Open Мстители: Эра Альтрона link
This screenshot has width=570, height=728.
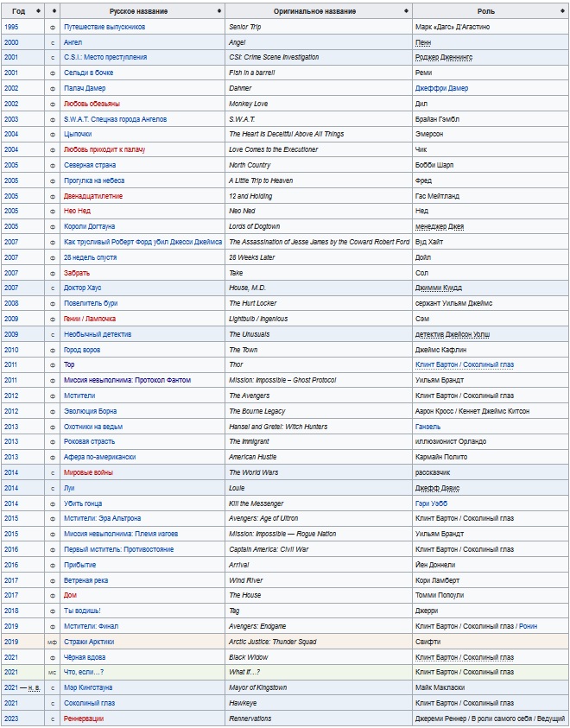point(102,518)
